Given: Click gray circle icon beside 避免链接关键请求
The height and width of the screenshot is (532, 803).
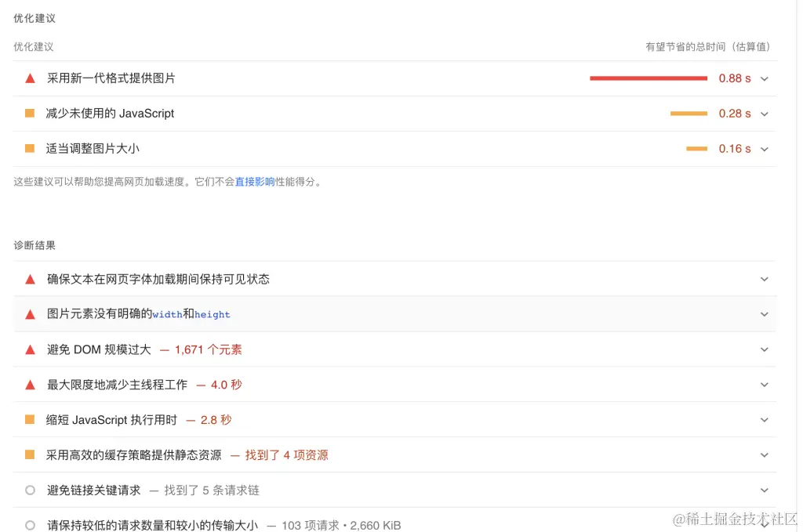Looking at the screenshot, I should tap(31, 490).
